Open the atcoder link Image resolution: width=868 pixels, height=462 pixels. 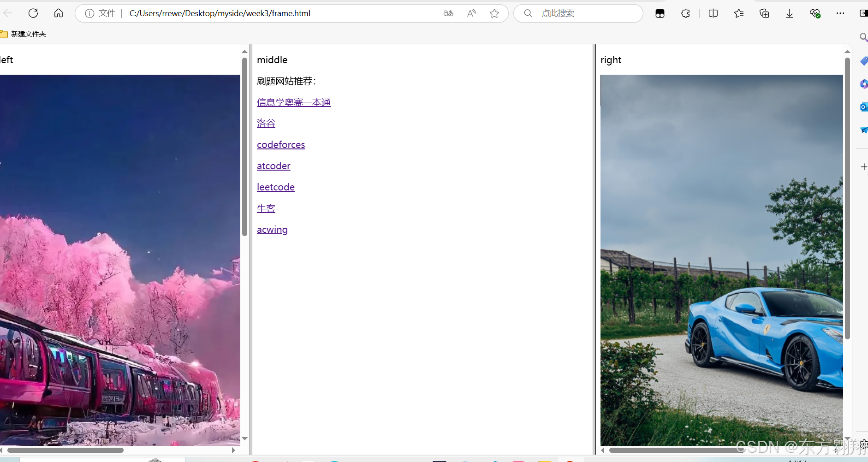273,166
